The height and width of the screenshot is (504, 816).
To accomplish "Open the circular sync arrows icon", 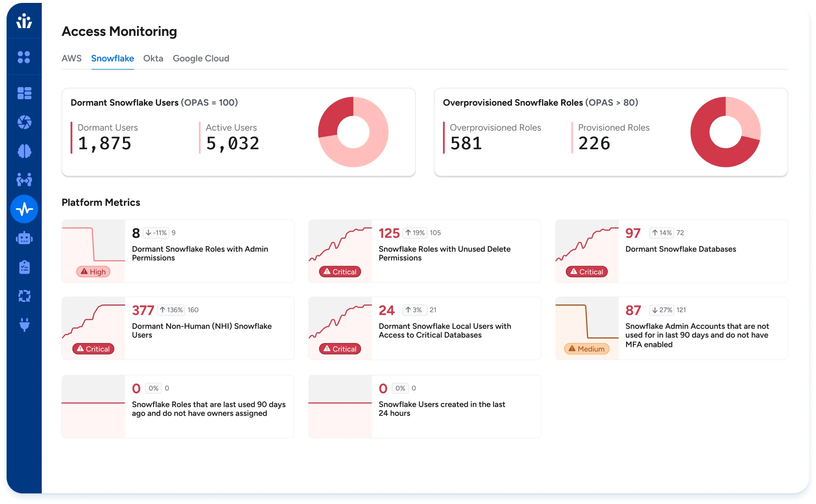I will click(24, 296).
